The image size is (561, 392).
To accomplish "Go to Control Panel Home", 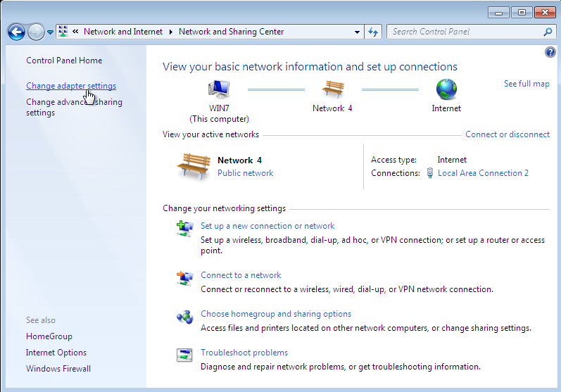I will click(64, 61).
